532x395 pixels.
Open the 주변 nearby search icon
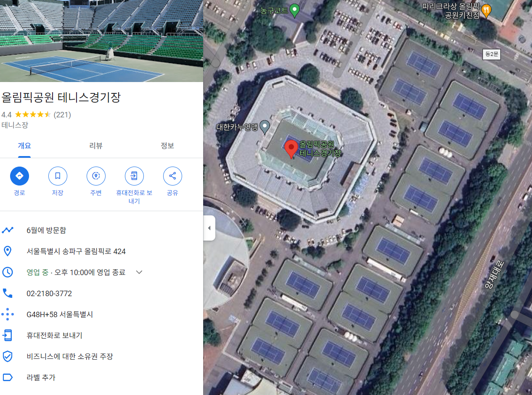[x=96, y=176]
